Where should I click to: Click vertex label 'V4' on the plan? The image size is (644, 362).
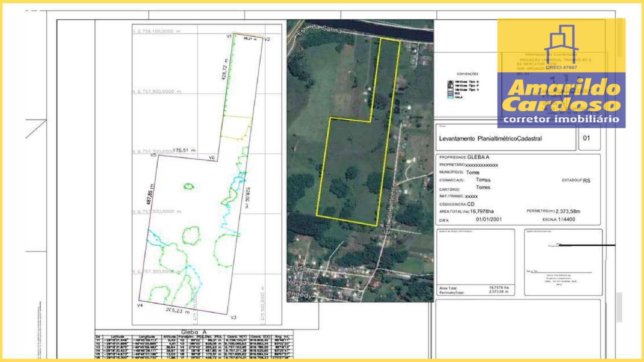(140, 306)
